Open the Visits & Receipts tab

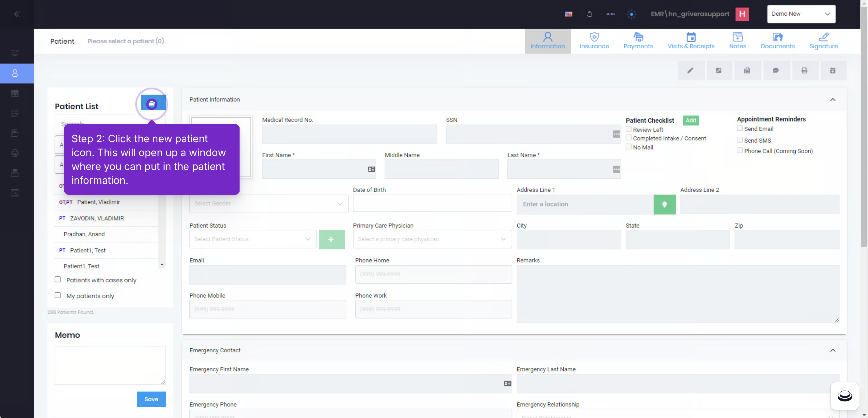[x=691, y=41]
